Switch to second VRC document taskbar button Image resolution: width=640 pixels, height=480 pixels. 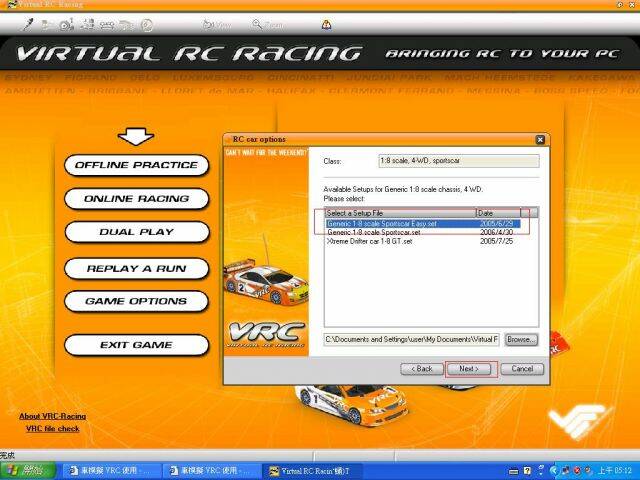coord(211,471)
